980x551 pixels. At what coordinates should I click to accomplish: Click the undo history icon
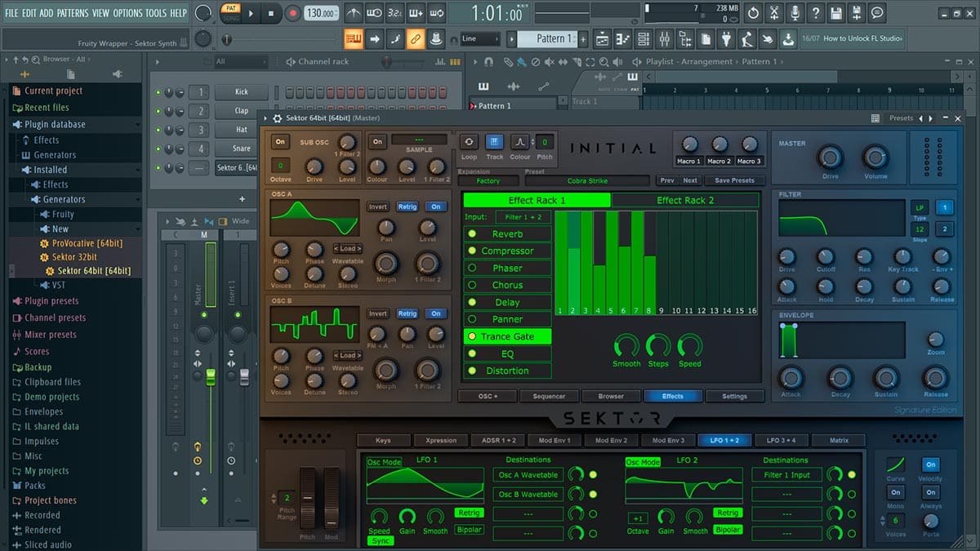coord(752,13)
